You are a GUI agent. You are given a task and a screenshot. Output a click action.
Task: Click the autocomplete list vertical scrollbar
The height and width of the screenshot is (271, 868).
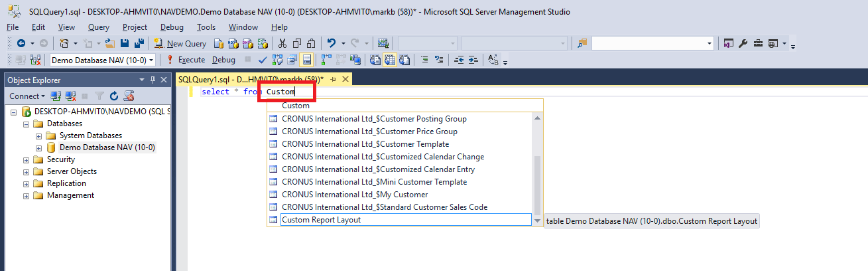pyautogui.click(x=538, y=169)
